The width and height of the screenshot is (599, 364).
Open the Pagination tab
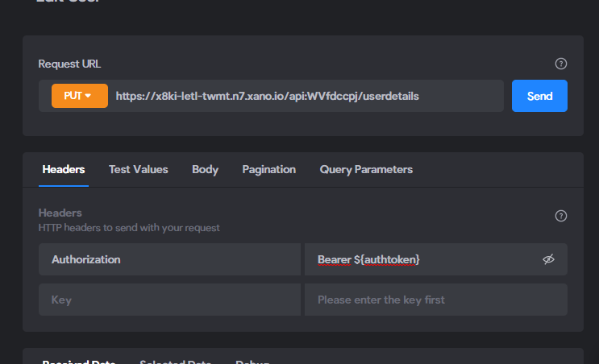[269, 169]
